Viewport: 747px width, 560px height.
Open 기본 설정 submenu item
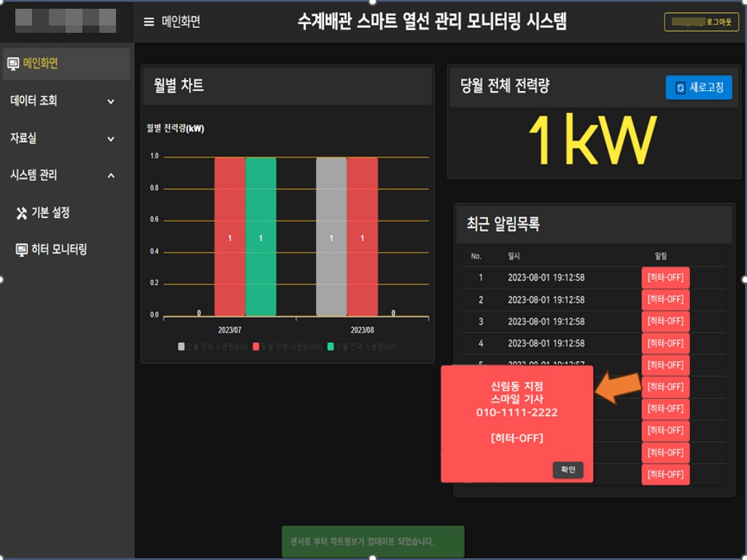coord(50,212)
